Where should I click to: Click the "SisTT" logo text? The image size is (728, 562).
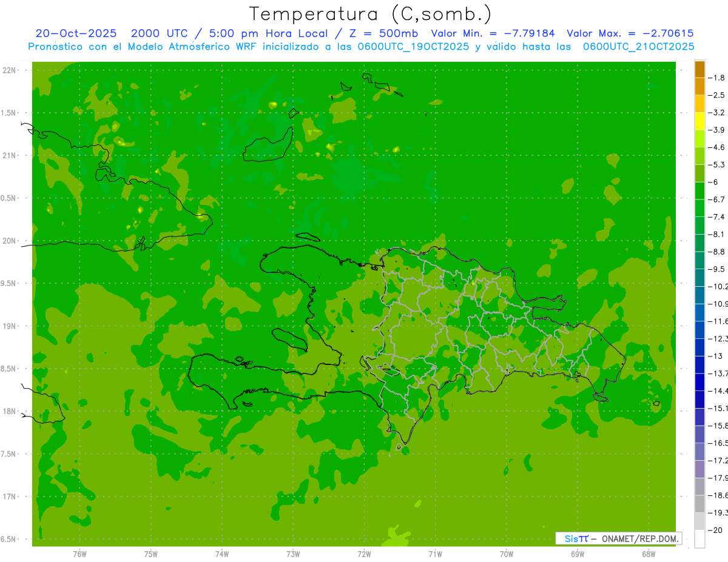click(576, 538)
